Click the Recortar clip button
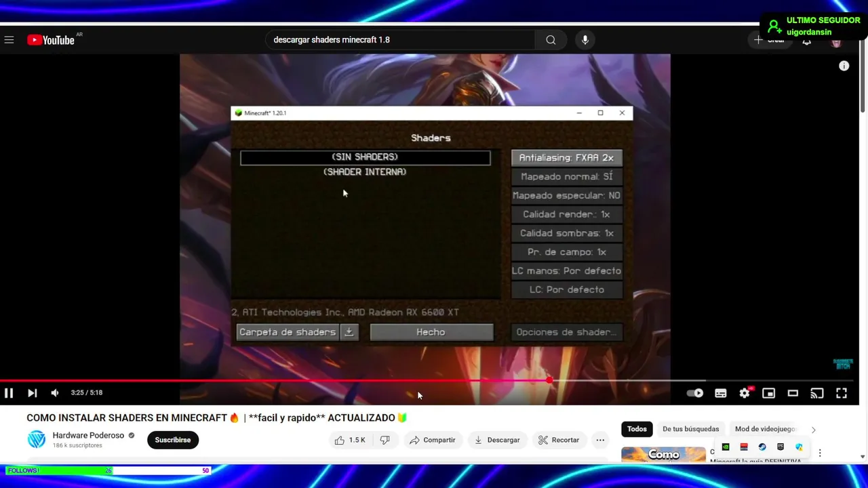868x488 pixels. pyautogui.click(x=559, y=440)
